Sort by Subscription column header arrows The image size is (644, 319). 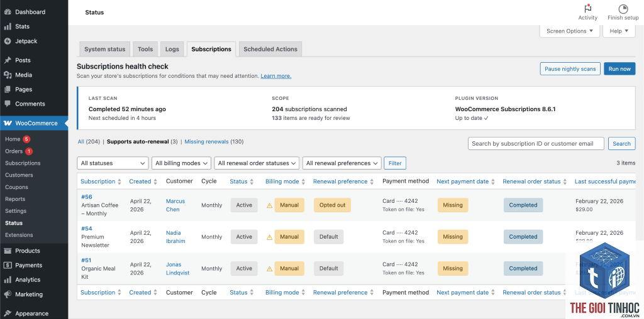(119, 181)
